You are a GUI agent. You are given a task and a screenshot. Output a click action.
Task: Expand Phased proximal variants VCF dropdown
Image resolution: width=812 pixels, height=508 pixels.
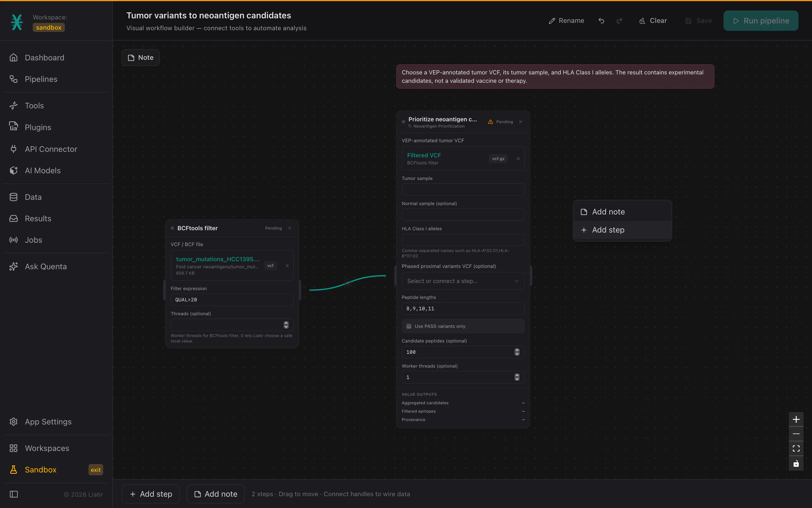click(463, 281)
